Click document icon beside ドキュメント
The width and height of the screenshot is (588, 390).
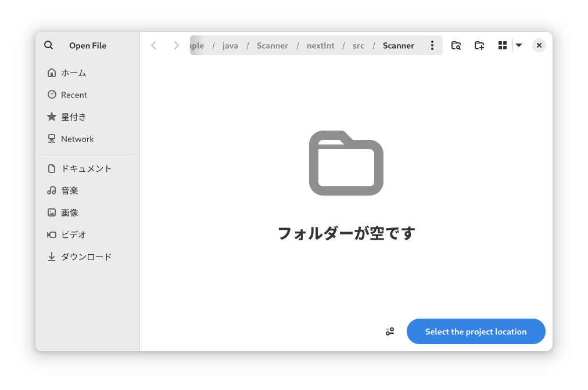(x=52, y=168)
